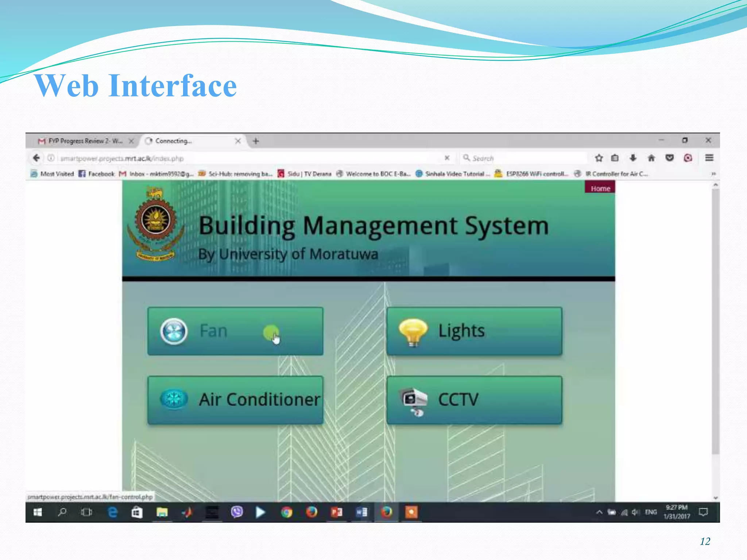
Task: Open the Fan control button
Action: pyautogui.click(x=235, y=331)
